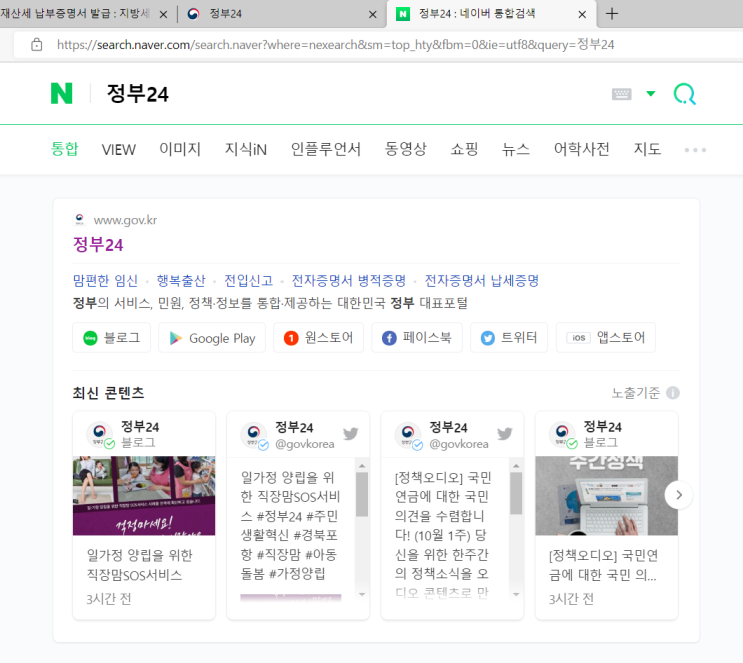Viewport: 743px width, 663px height.
Task: Close the 재산세 납부증명서 browser tab
Action: pyautogui.click(x=163, y=15)
